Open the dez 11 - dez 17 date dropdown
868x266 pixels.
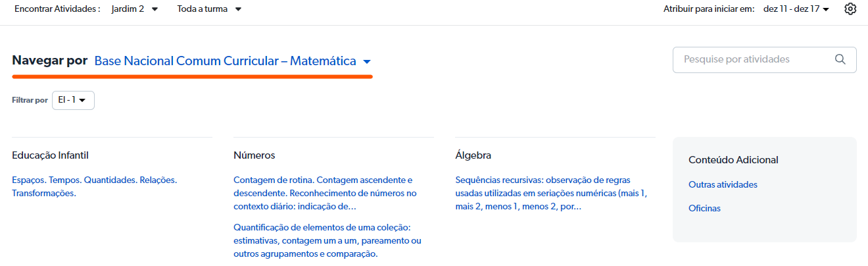[x=796, y=9]
